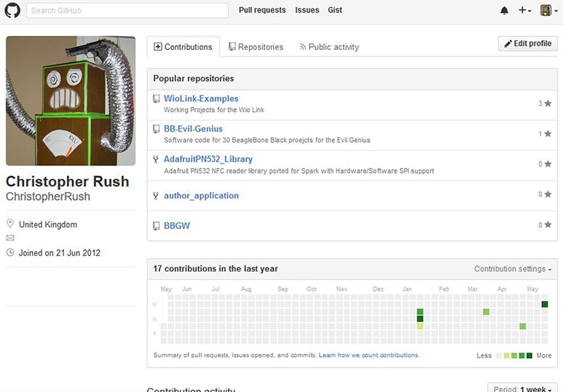Open the 'Learn how we count contributions' link

point(369,355)
